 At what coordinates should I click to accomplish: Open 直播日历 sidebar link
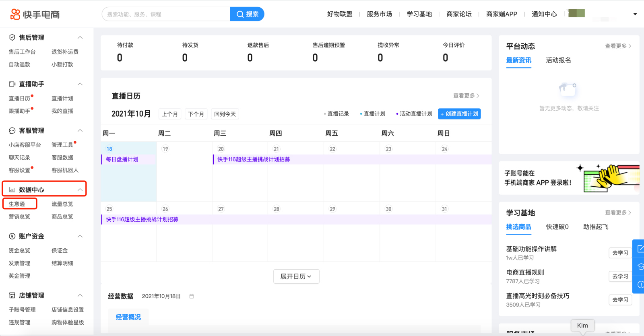pyautogui.click(x=19, y=98)
